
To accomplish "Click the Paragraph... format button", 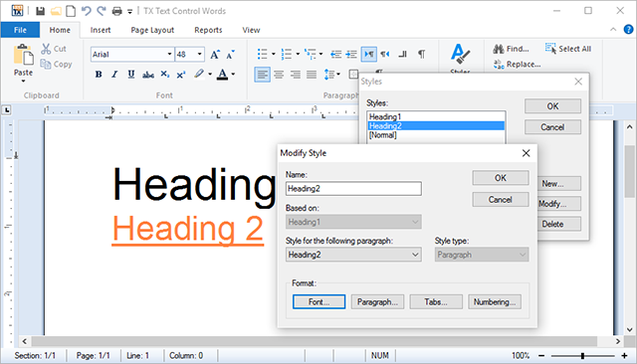I will (x=377, y=302).
